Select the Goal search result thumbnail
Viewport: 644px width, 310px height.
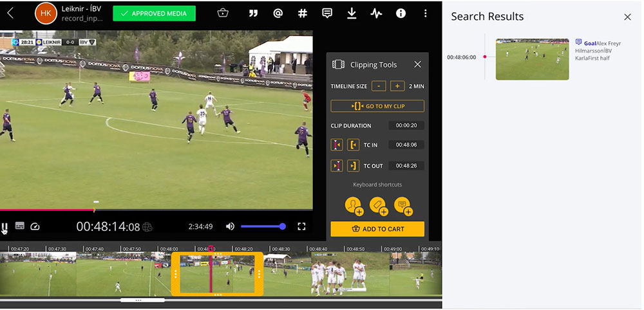click(532, 59)
